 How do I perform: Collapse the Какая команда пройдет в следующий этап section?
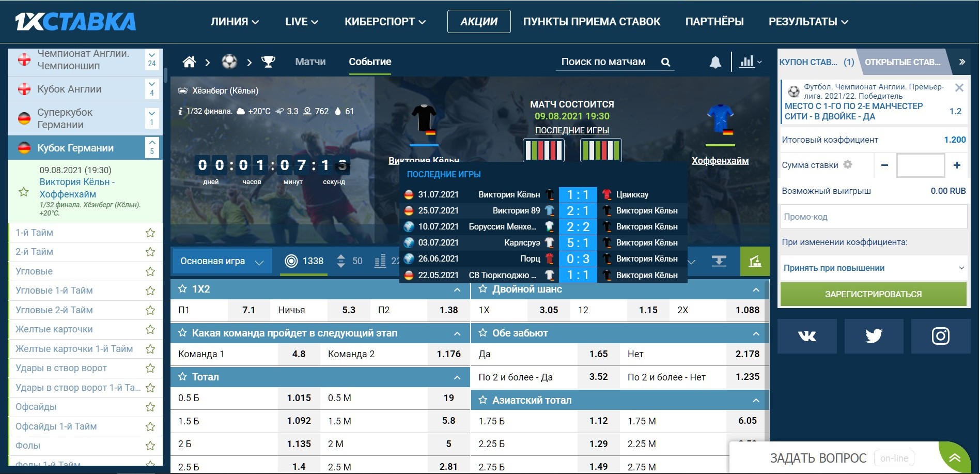click(x=457, y=333)
